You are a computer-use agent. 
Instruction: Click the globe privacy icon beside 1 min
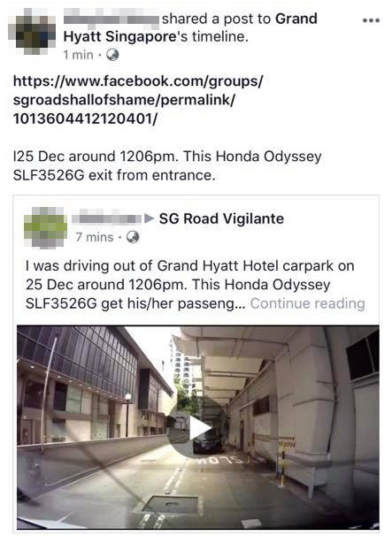[112, 55]
